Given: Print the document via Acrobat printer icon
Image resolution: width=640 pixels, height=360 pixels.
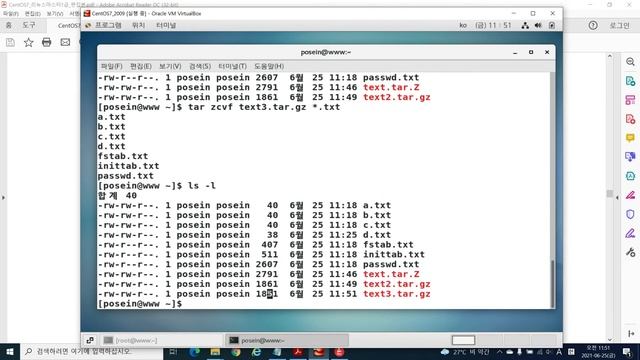Looking at the screenshot, I should click(x=47, y=42).
